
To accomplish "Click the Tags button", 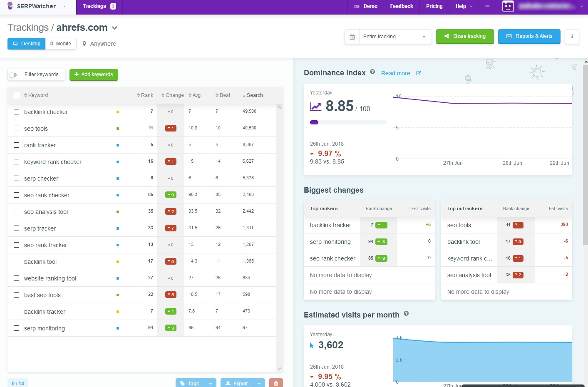I will [190, 383].
